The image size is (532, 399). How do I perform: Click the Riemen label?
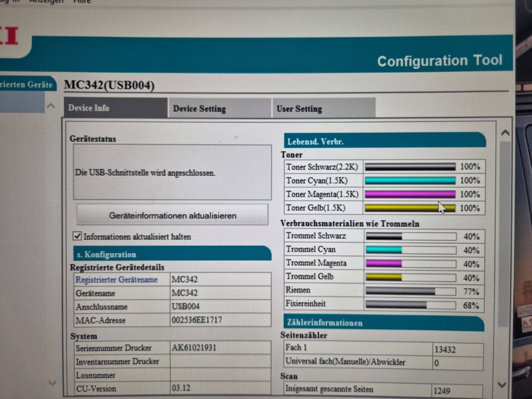pyautogui.click(x=298, y=290)
